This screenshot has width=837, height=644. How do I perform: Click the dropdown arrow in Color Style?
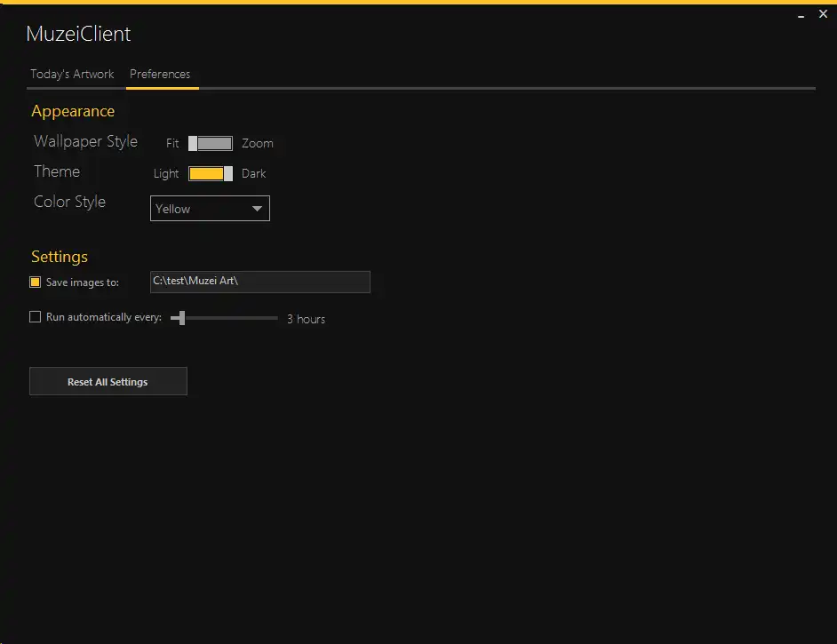[x=257, y=209]
